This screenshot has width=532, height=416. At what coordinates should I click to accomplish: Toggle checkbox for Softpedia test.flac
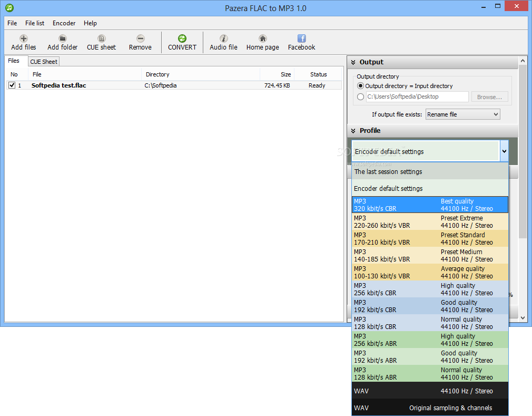(x=12, y=85)
